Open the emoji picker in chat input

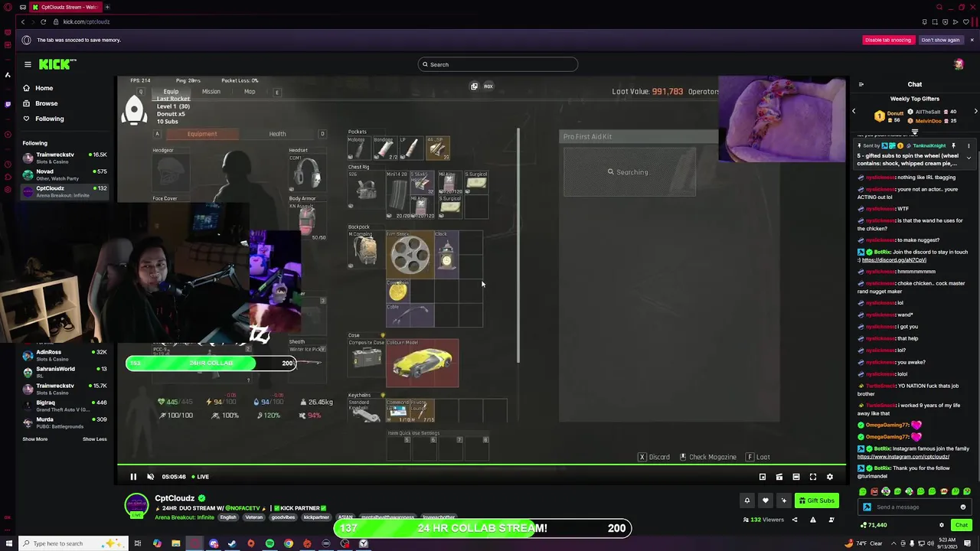coord(963,507)
